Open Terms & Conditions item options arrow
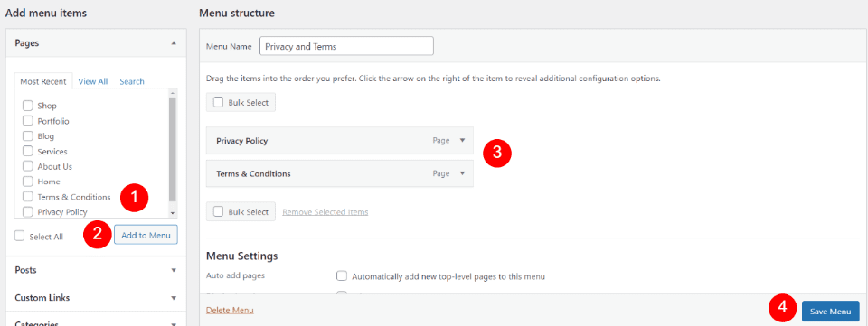 coord(463,173)
